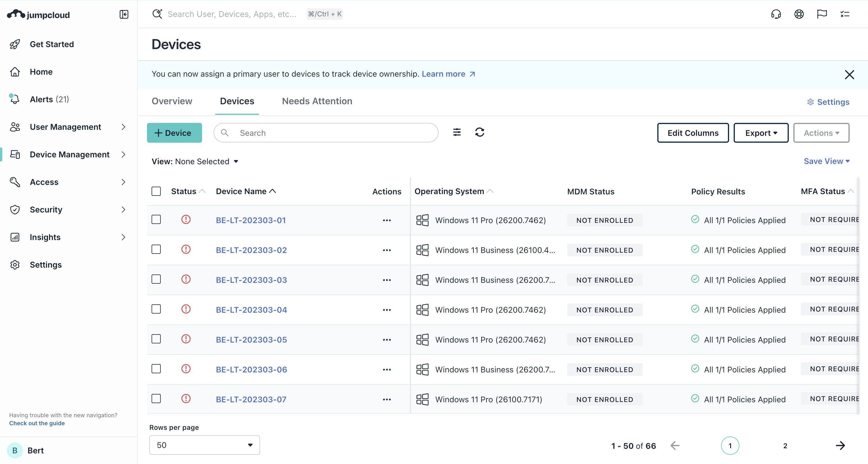This screenshot has width=868, height=464.
Task: Switch to the Needs Attention tab
Action: (x=317, y=101)
